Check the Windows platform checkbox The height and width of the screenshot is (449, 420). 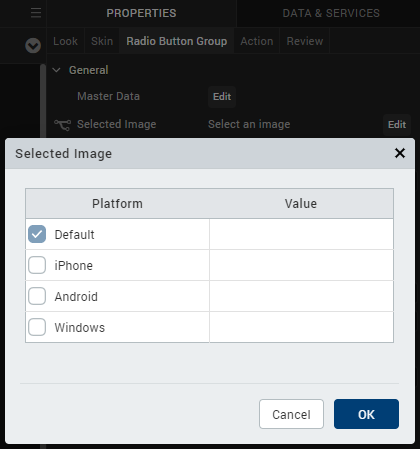pyautogui.click(x=37, y=327)
